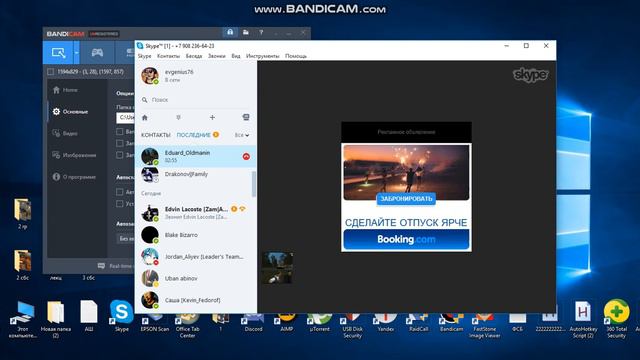Expand the 'Все' filter dropdown in Skype
This screenshot has height=360, width=640.
click(x=242, y=135)
